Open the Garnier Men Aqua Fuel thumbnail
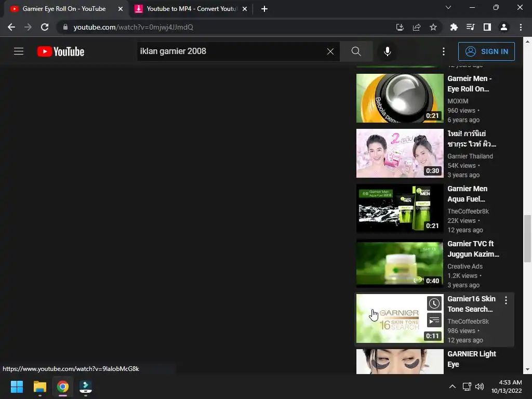 (x=400, y=208)
